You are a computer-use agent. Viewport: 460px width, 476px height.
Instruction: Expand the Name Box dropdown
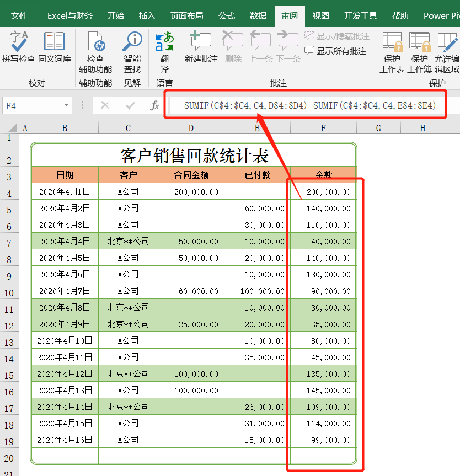[x=67, y=105]
